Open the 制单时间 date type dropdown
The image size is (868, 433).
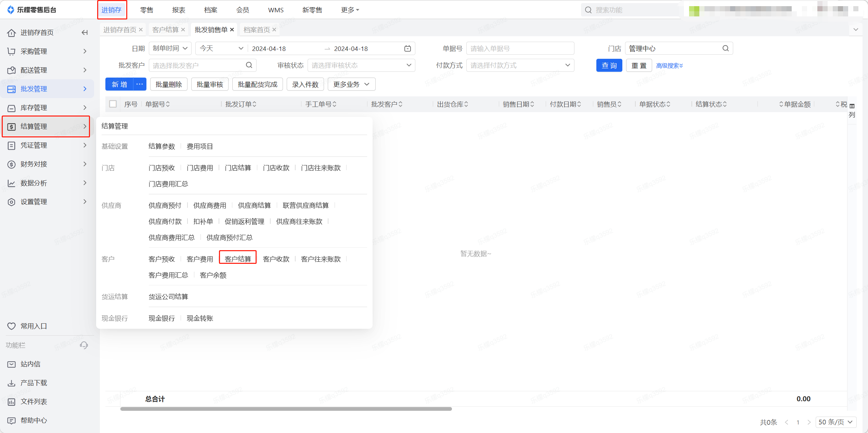coord(170,49)
